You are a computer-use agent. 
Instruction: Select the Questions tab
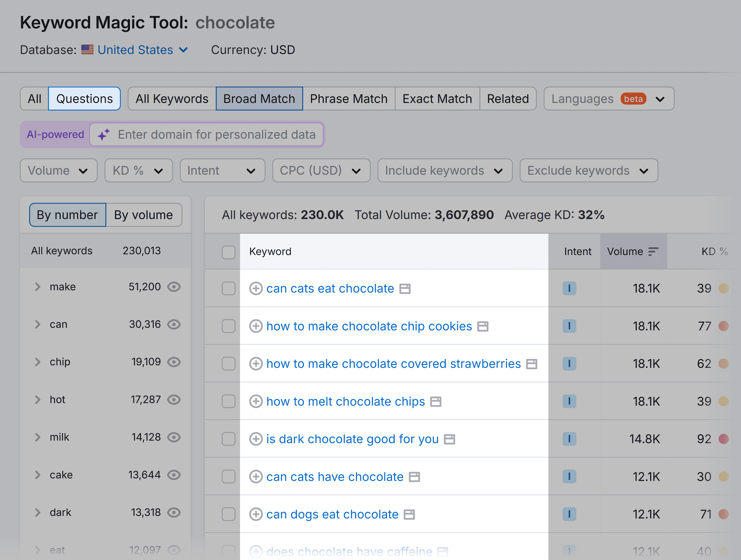click(x=84, y=99)
